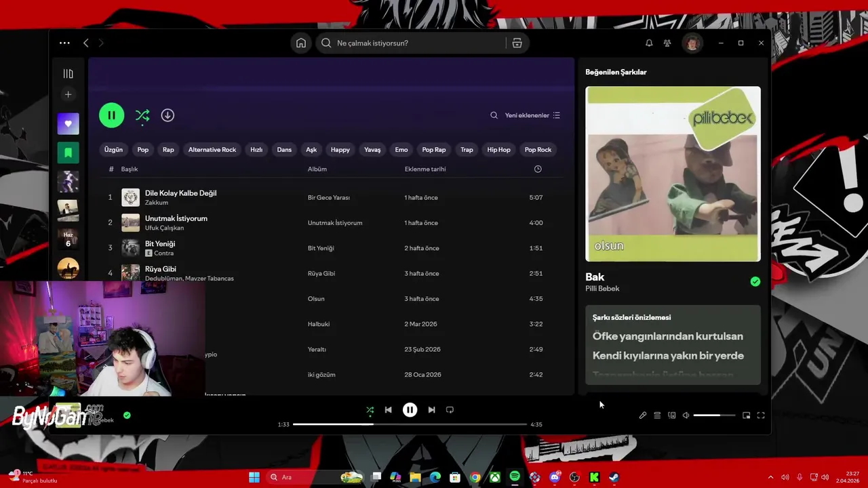Select the Dans filter chip
This screenshot has width=868, height=488.
click(284, 150)
